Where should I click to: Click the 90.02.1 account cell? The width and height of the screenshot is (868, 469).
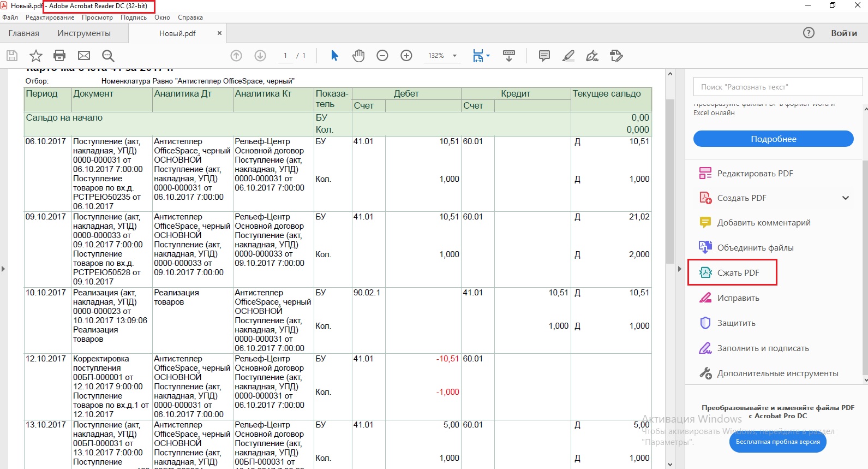click(x=367, y=293)
